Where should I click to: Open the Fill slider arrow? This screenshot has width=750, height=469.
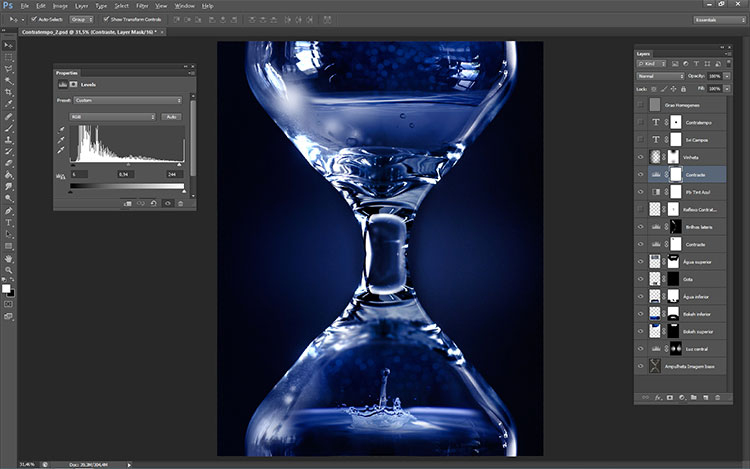point(727,89)
